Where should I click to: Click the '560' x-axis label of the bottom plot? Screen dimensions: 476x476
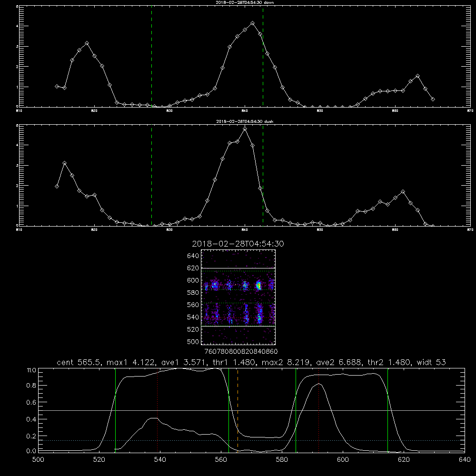(221, 460)
